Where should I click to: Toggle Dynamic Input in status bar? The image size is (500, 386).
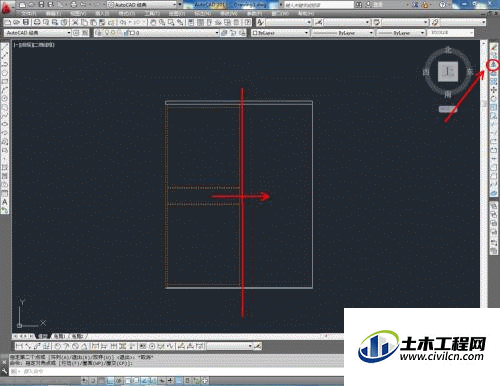pyautogui.click(x=162, y=380)
